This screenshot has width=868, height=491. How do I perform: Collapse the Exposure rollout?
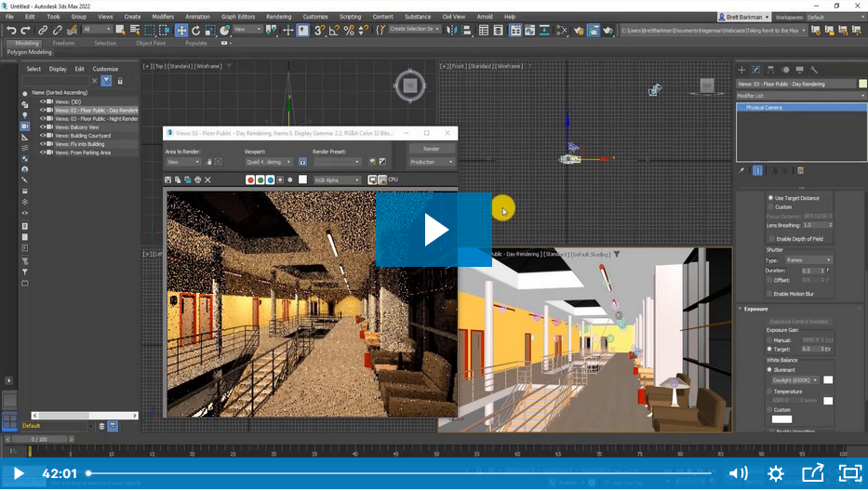point(756,309)
